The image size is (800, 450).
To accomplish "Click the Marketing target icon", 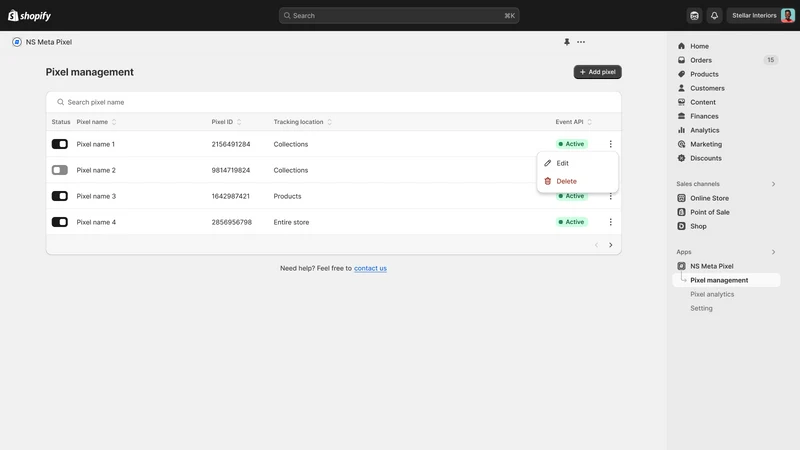I will pyautogui.click(x=681, y=144).
